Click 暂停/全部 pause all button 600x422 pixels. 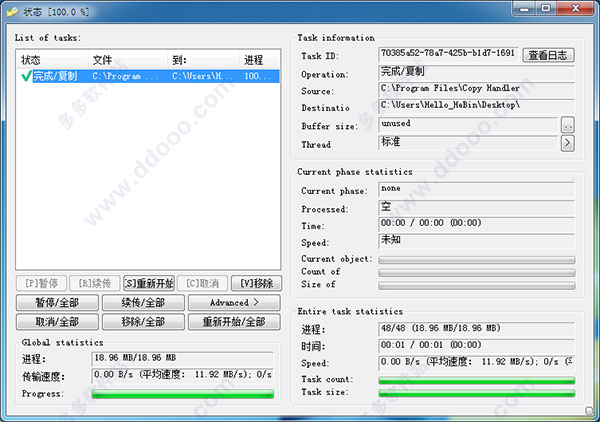coord(57,303)
